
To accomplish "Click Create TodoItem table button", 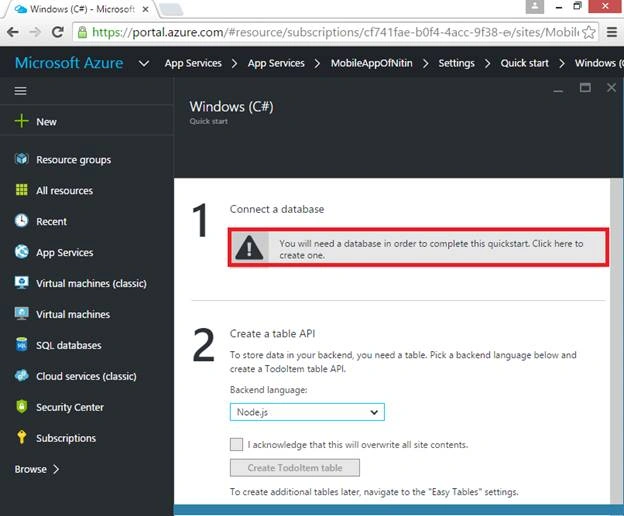I will pyautogui.click(x=295, y=468).
